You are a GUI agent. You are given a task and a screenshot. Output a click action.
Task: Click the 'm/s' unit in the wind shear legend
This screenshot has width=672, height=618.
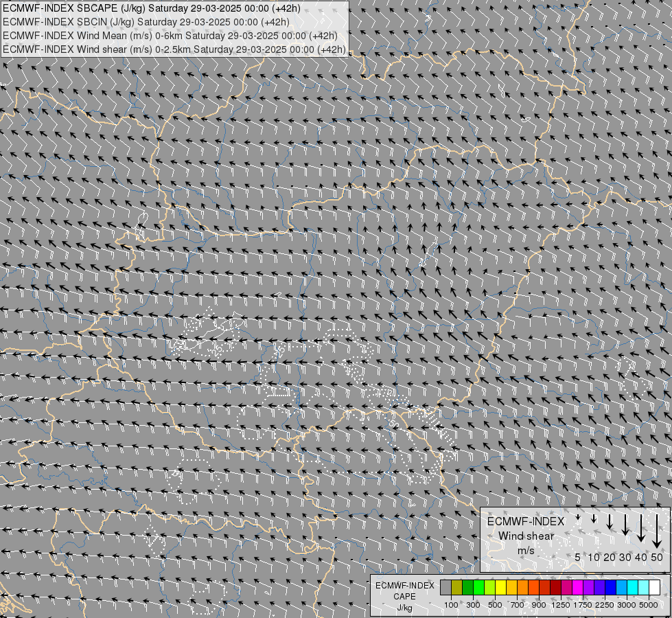pos(525,551)
